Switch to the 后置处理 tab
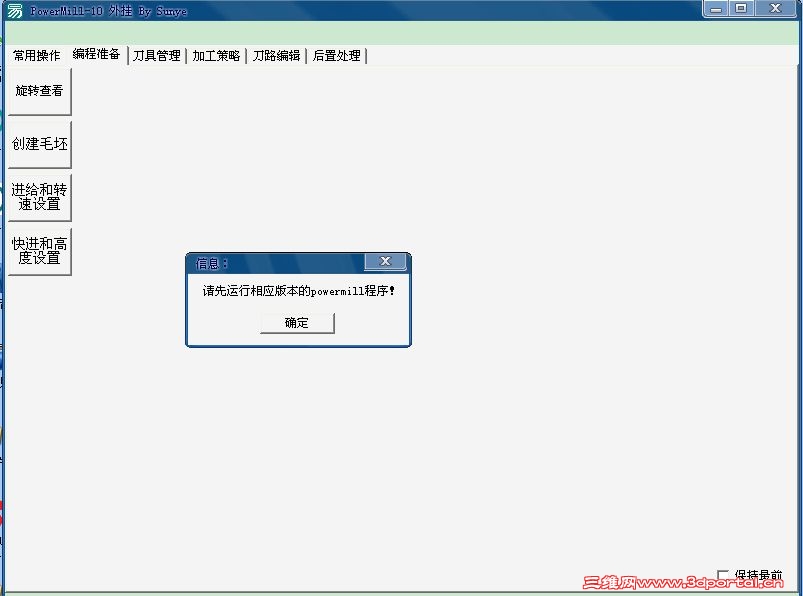This screenshot has height=596, width=803. [336, 55]
